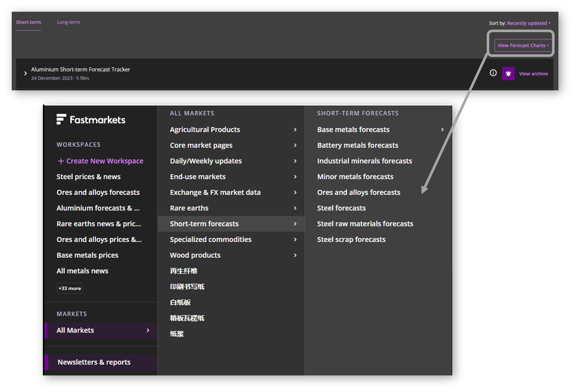Select the 白纸板 market
Screen dimensions: 575x392
click(x=180, y=302)
